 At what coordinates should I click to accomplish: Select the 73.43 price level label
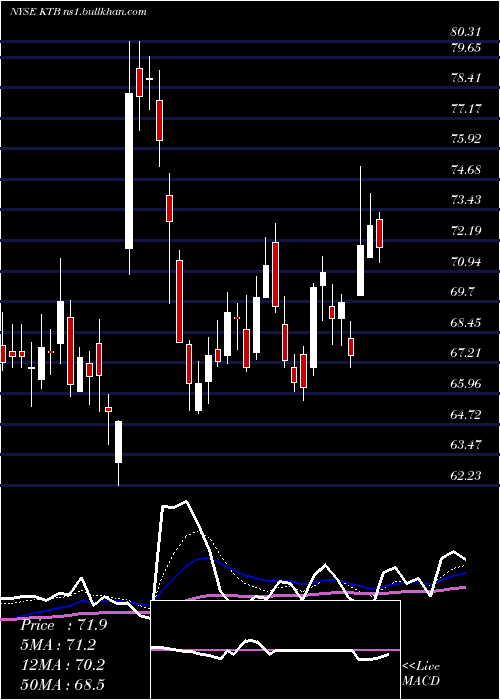point(466,200)
